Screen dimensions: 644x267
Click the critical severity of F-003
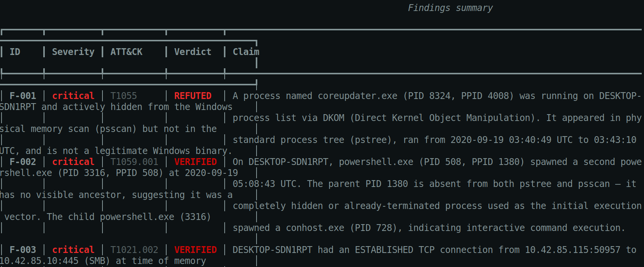[x=73, y=250]
